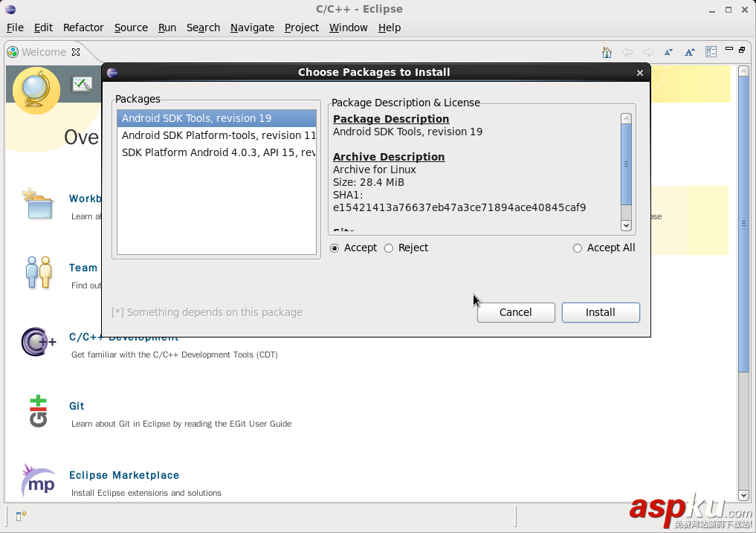This screenshot has height=533, width=756.
Task: Click the Workbench basics folder icon
Action: 38,204
